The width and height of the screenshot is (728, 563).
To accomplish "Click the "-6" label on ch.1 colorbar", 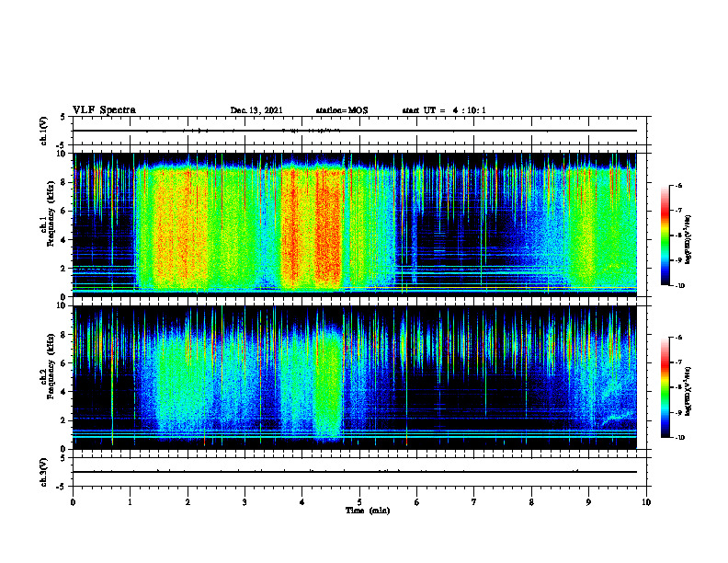I will [678, 185].
